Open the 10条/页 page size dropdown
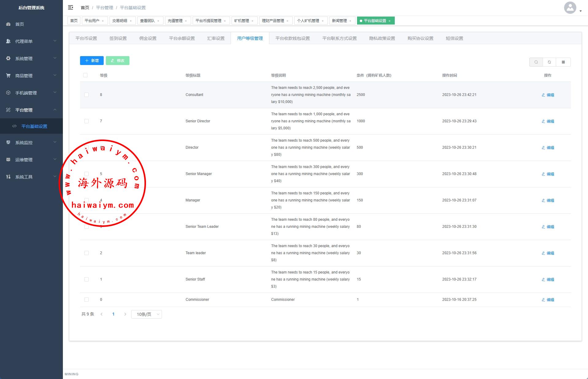 coord(147,314)
